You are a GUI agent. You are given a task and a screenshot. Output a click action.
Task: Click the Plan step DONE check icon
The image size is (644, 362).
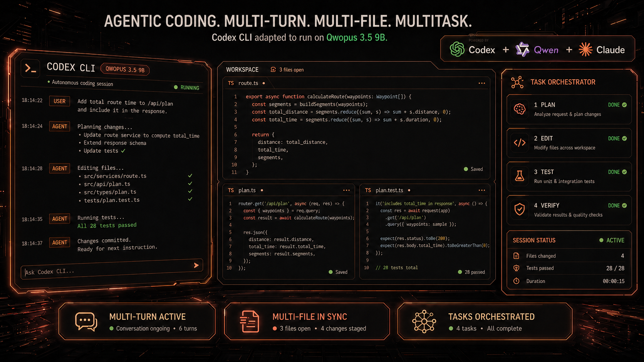(x=624, y=105)
